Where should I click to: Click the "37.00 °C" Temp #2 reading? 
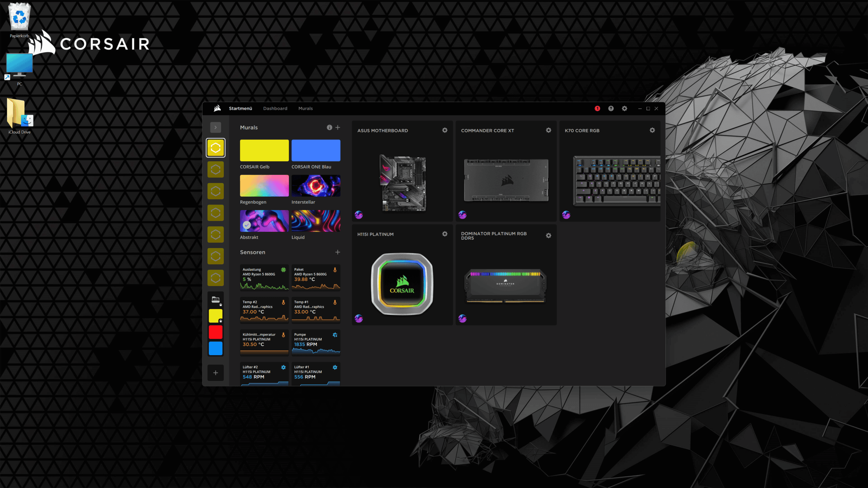coord(253,312)
